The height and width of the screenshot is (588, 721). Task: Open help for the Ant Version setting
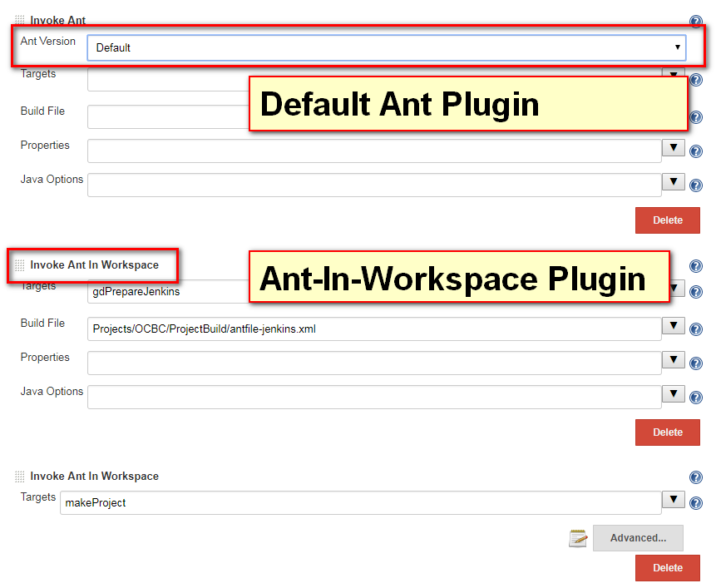(696, 22)
